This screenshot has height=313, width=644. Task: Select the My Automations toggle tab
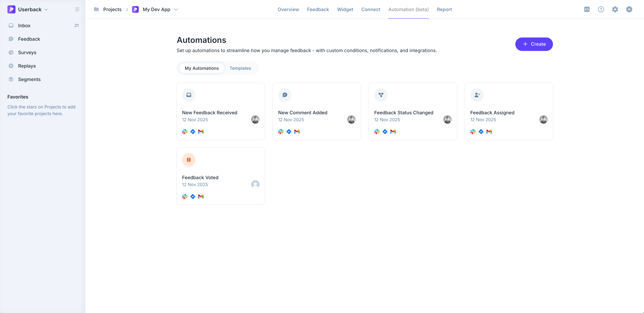click(202, 68)
